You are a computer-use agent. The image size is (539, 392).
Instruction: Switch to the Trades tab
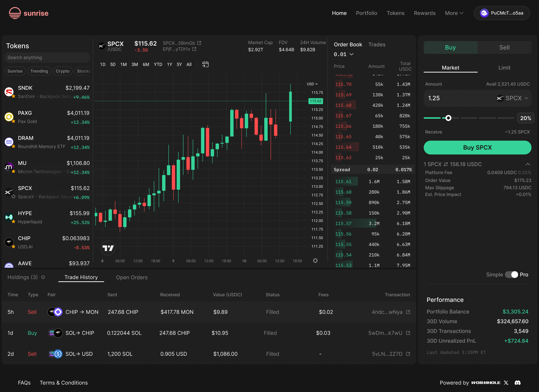pyautogui.click(x=377, y=44)
